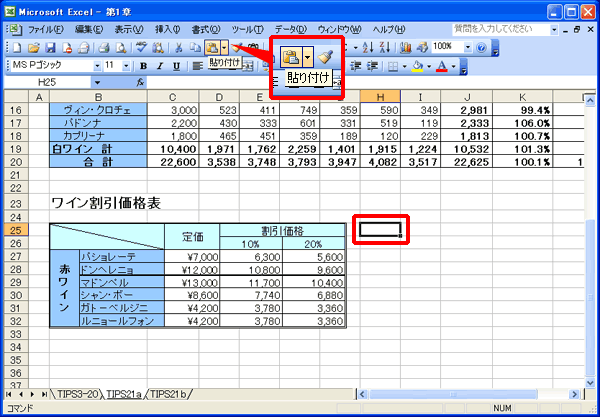Click the Name Box showing H25
This screenshot has height=417, width=600.
[47, 82]
